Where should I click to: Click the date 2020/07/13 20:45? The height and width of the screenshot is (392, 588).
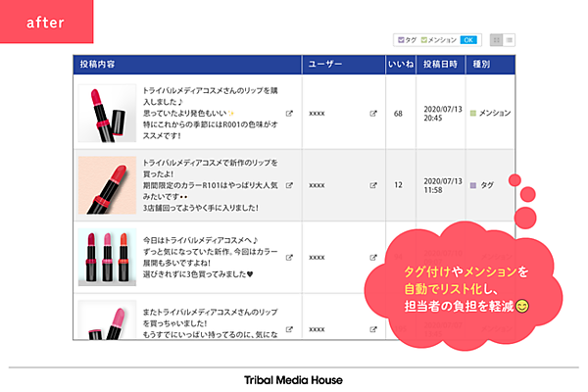point(443,114)
